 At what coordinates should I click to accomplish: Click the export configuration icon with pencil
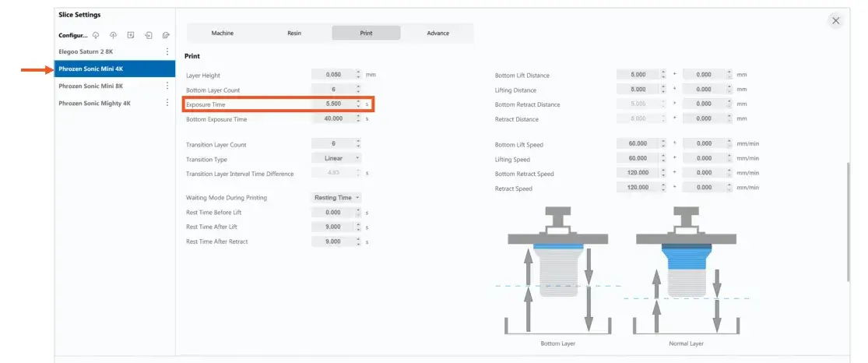point(166,35)
